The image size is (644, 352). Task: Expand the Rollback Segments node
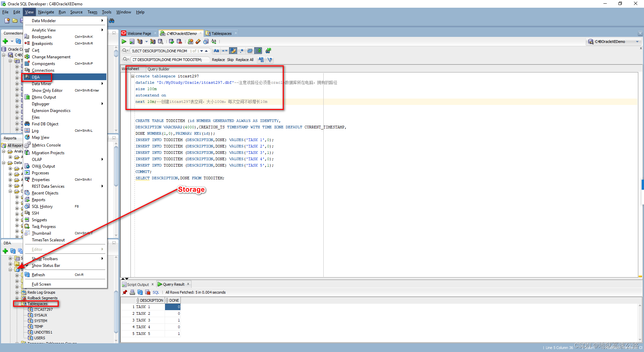pyautogui.click(x=17, y=298)
